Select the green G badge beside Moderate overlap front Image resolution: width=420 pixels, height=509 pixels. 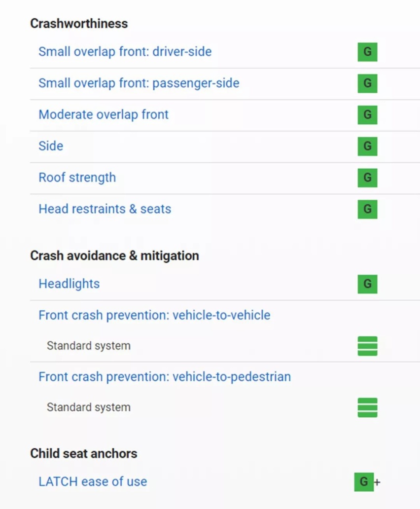367,115
